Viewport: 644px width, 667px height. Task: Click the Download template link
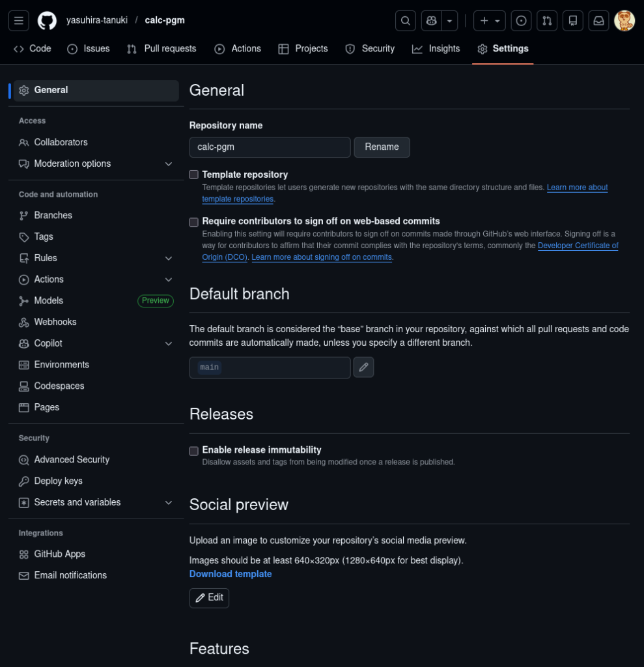[x=231, y=574]
